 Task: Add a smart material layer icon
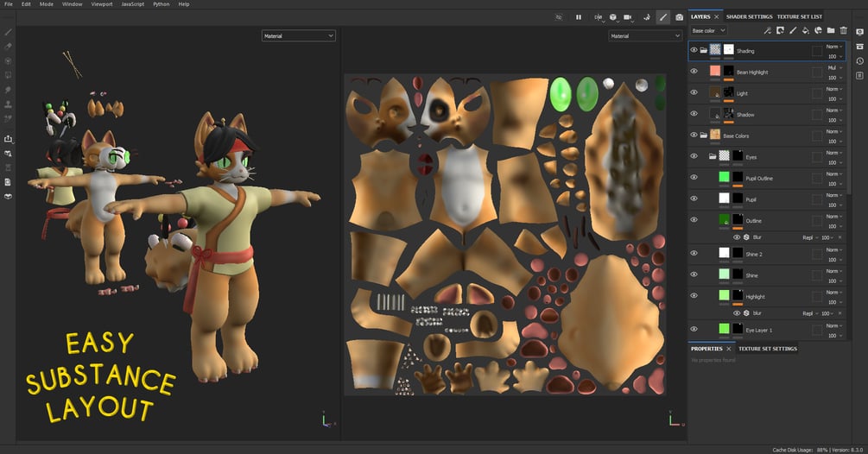(x=818, y=30)
